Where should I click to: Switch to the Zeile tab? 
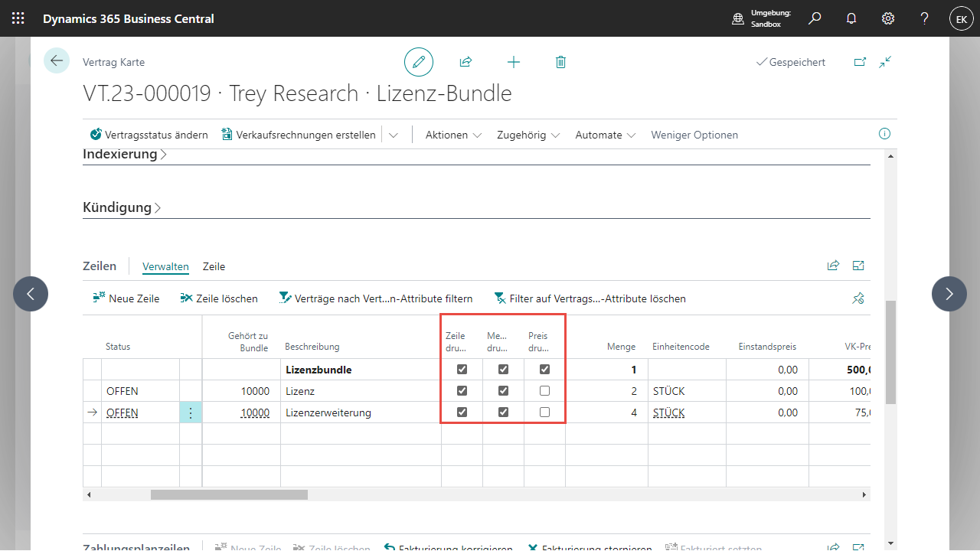pos(214,266)
